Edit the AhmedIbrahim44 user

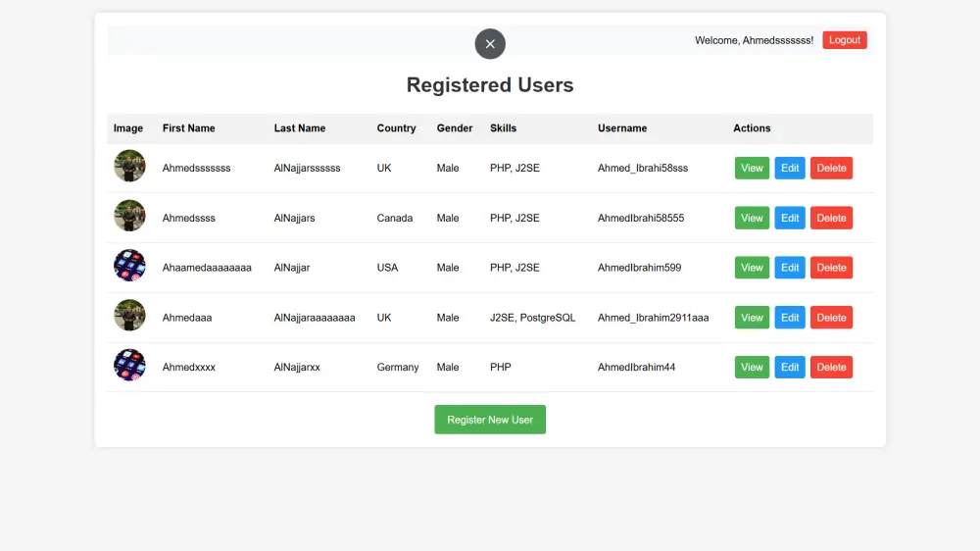(x=790, y=368)
